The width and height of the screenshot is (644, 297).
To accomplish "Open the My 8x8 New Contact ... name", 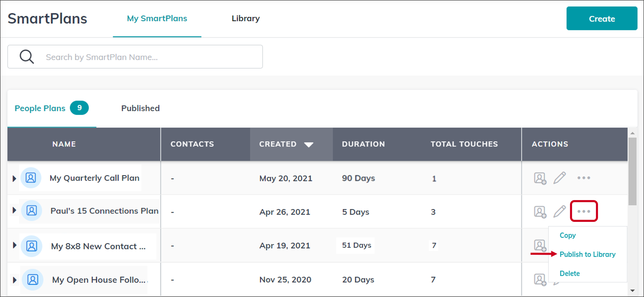I will coord(98,246).
